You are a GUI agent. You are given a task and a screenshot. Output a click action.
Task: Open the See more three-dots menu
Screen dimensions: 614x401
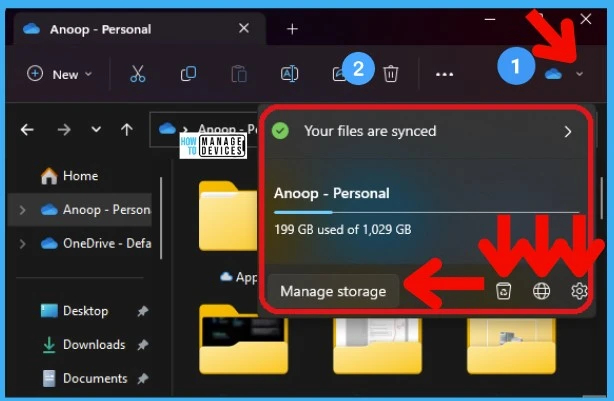[x=444, y=74]
